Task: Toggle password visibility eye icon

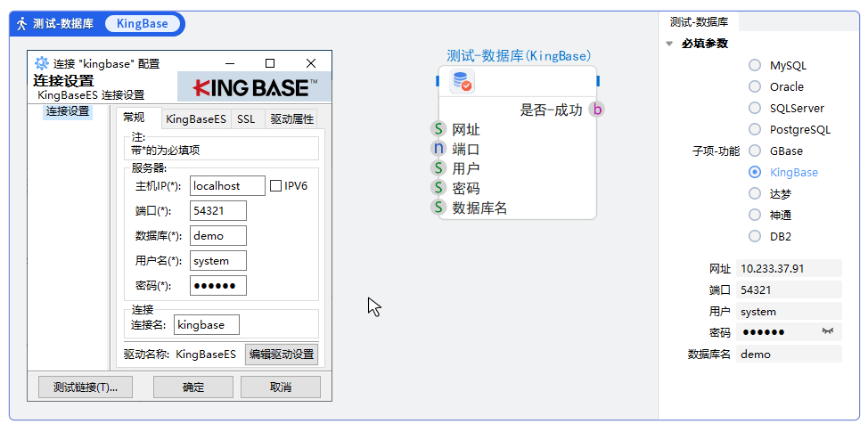Action: [x=828, y=330]
